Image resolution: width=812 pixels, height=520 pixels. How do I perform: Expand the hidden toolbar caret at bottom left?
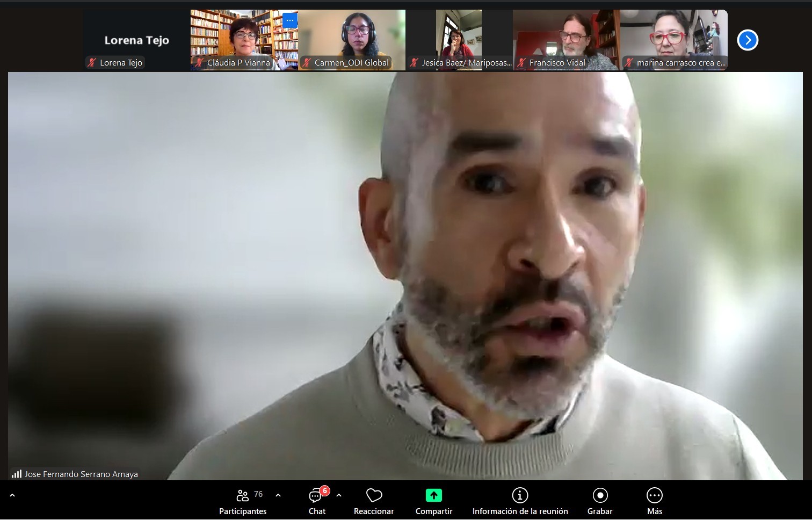(12, 495)
